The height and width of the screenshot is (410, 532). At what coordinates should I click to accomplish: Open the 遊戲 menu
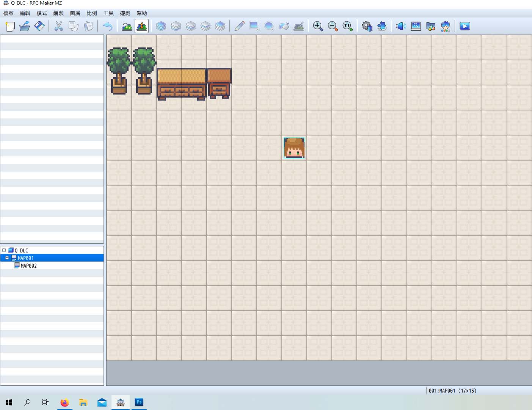(125, 13)
